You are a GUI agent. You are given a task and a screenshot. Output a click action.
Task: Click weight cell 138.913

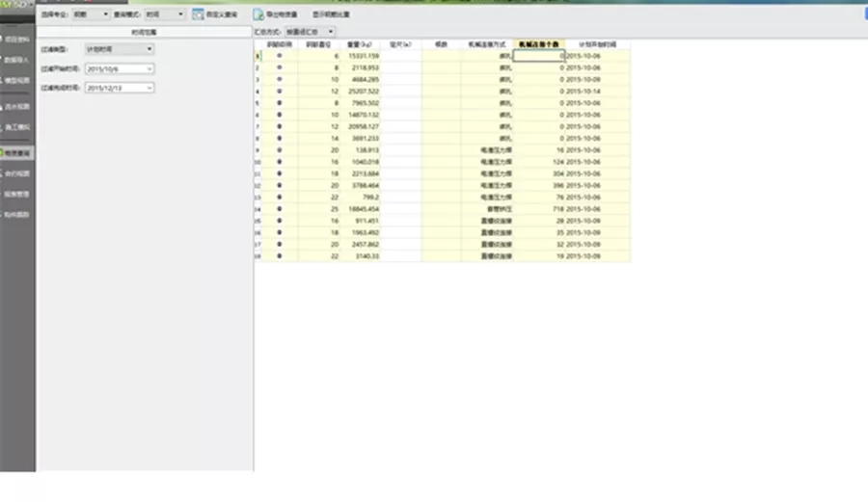point(360,149)
